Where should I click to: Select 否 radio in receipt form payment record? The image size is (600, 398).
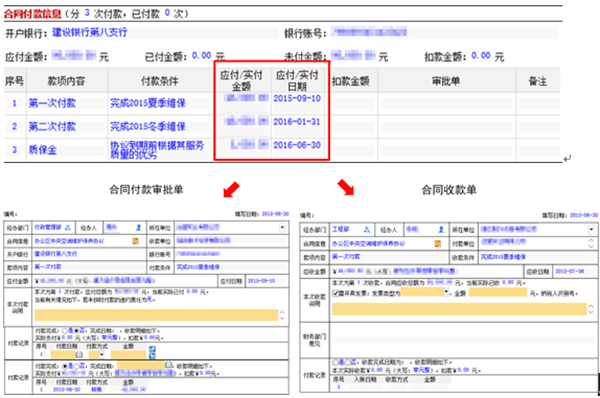tap(348, 362)
